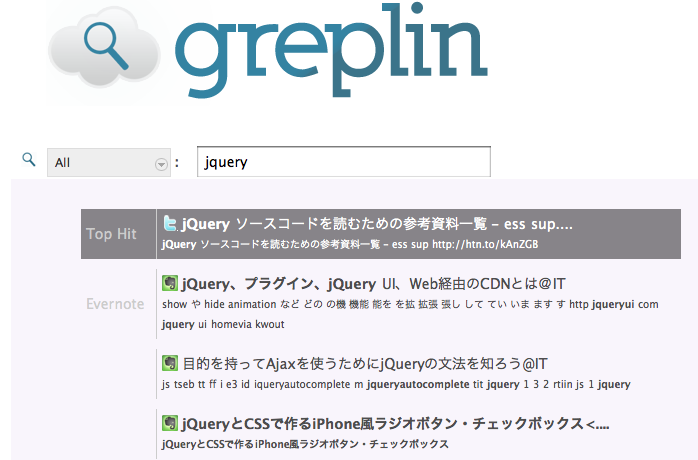Image resolution: width=698 pixels, height=460 pixels.
Task: Click snippet starting with show や hide animation
Action: pyautogui.click(x=410, y=305)
